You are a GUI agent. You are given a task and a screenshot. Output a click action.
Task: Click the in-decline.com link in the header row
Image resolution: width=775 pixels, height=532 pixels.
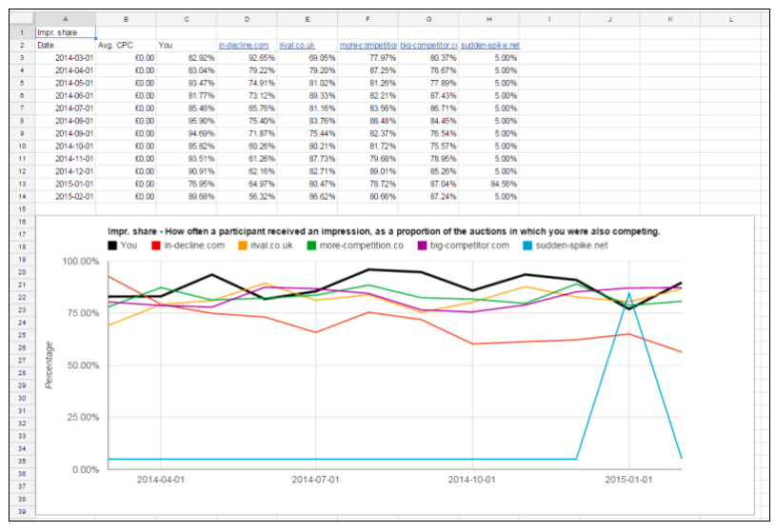[x=247, y=45]
